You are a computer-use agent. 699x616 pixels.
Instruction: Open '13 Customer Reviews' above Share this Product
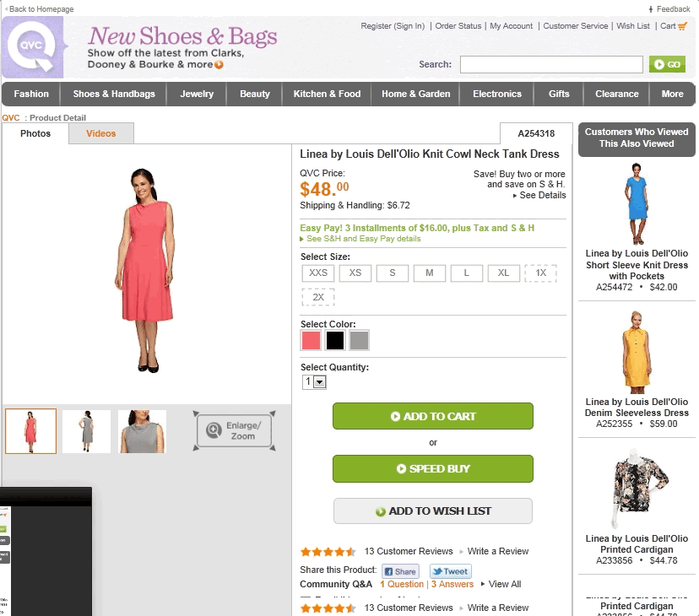(409, 551)
